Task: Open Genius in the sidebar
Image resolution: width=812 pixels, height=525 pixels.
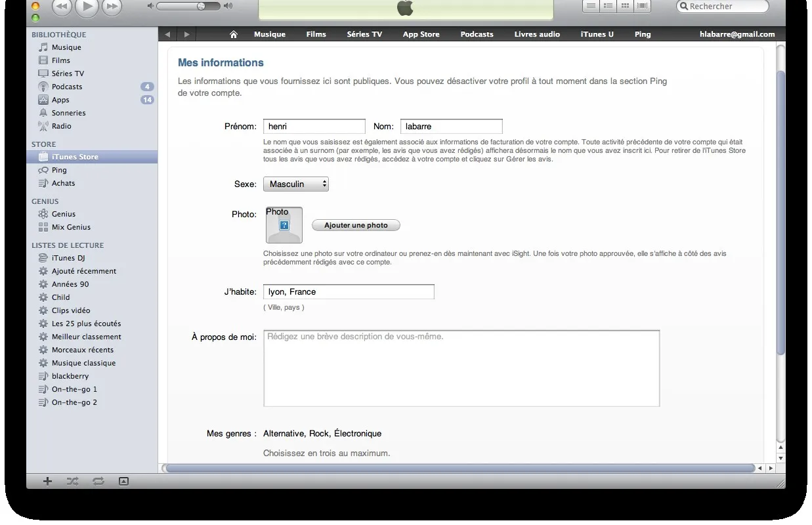Action: (x=63, y=214)
